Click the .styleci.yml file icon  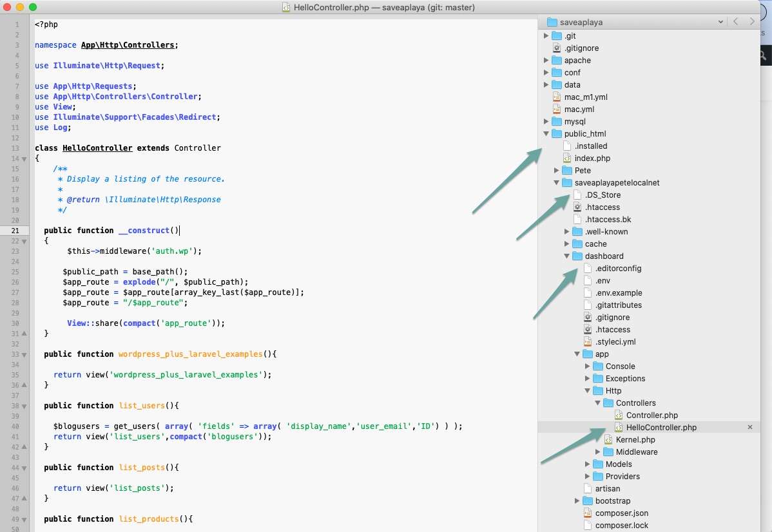pos(588,342)
